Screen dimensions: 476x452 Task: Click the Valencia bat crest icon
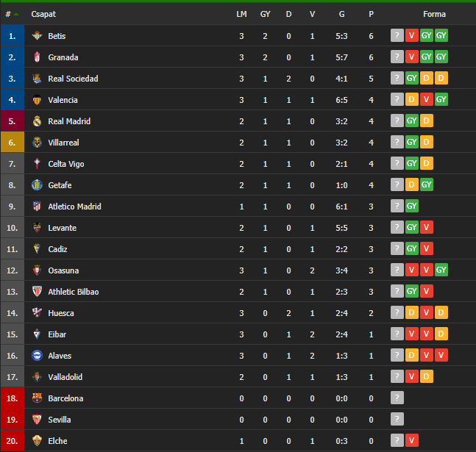37,100
